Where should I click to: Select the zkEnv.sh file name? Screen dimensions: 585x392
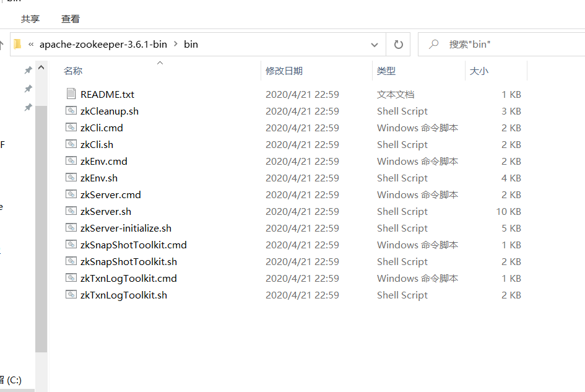coord(99,178)
